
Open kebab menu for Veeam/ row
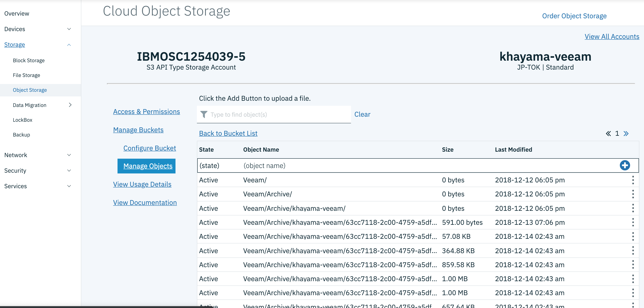(633, 180)
